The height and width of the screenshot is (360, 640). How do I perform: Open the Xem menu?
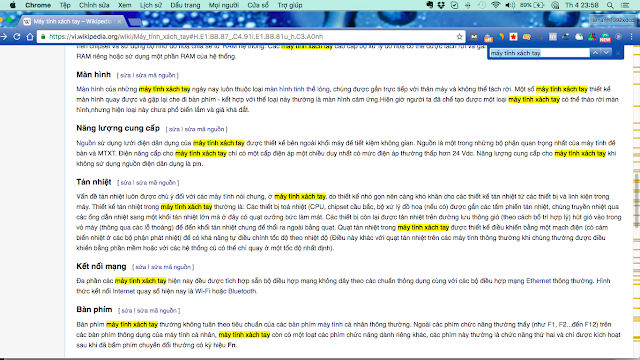pyautogui.click(x=124, y=5)
